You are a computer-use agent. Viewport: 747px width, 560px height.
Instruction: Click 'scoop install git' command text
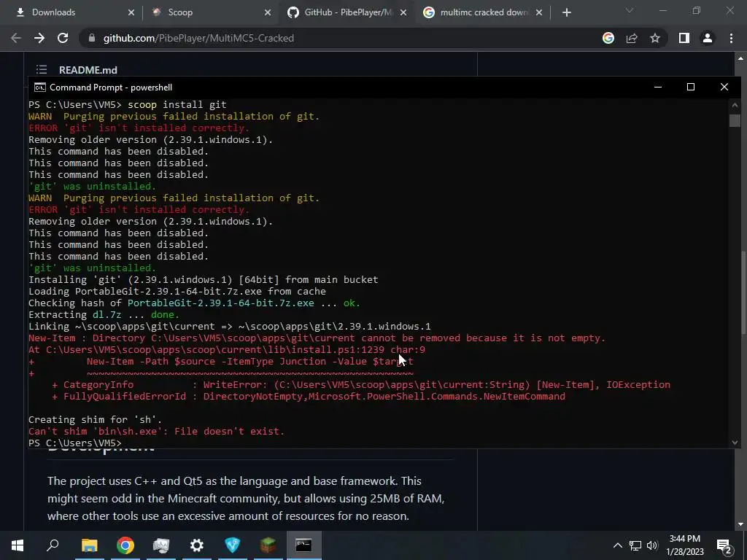coord(177,105)
